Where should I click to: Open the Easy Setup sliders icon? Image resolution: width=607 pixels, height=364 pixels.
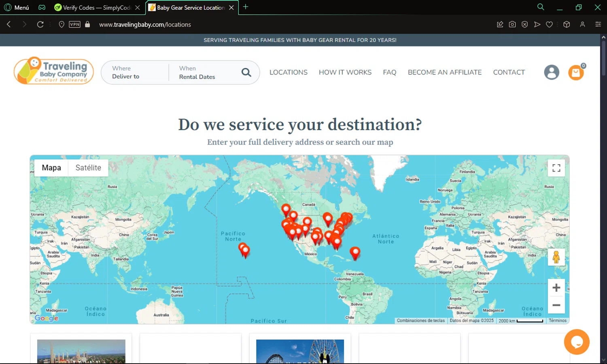tap(598, 24)
